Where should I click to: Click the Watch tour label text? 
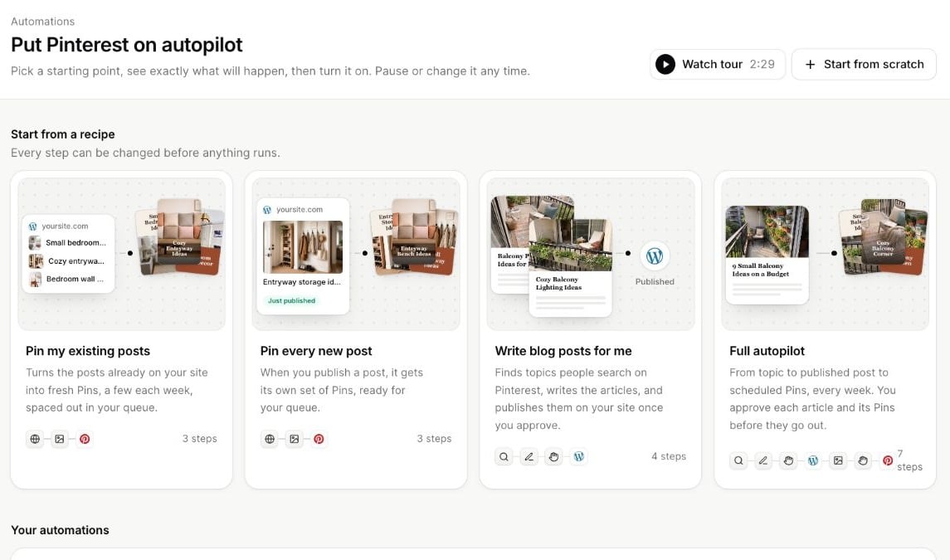[713, 64]
